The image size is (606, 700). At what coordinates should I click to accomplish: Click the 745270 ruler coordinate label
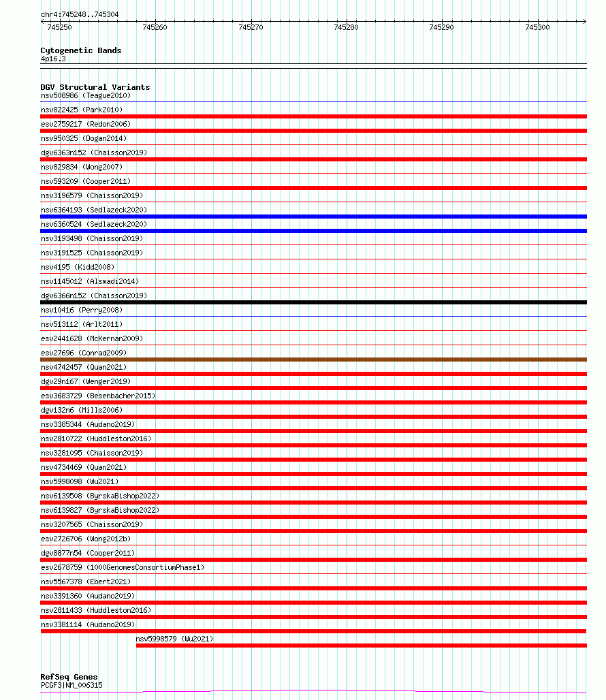point(251,27)
